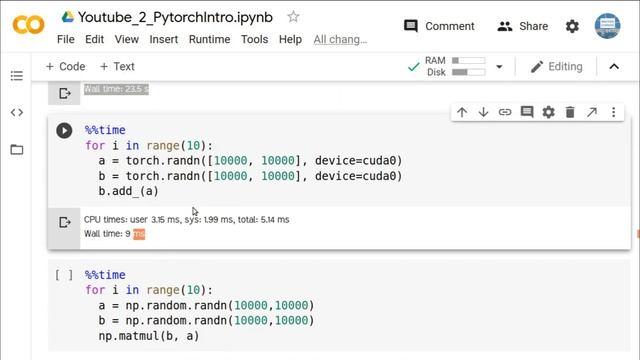Click the Share button
640x360 pixels.
(x=522, y=26)
